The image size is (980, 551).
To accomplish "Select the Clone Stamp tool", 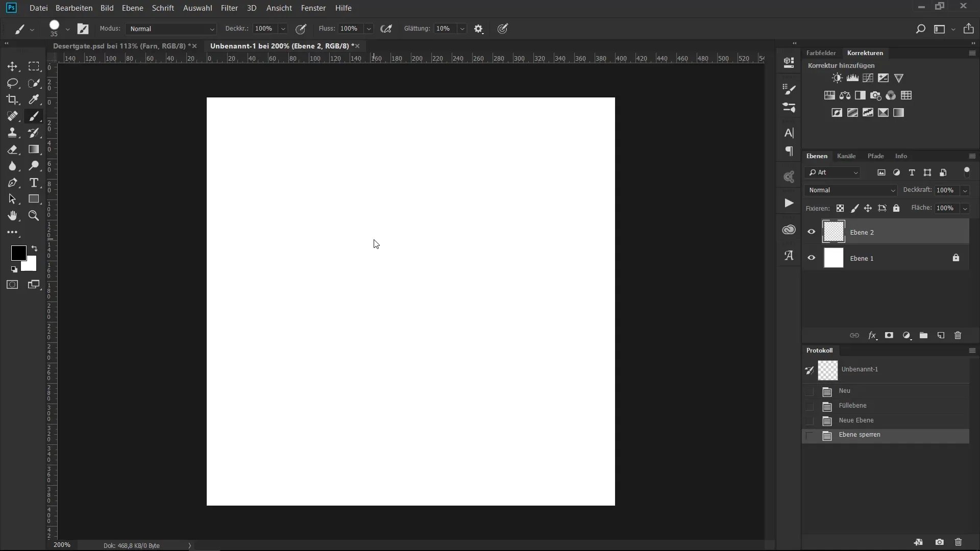I will point(12,133).
